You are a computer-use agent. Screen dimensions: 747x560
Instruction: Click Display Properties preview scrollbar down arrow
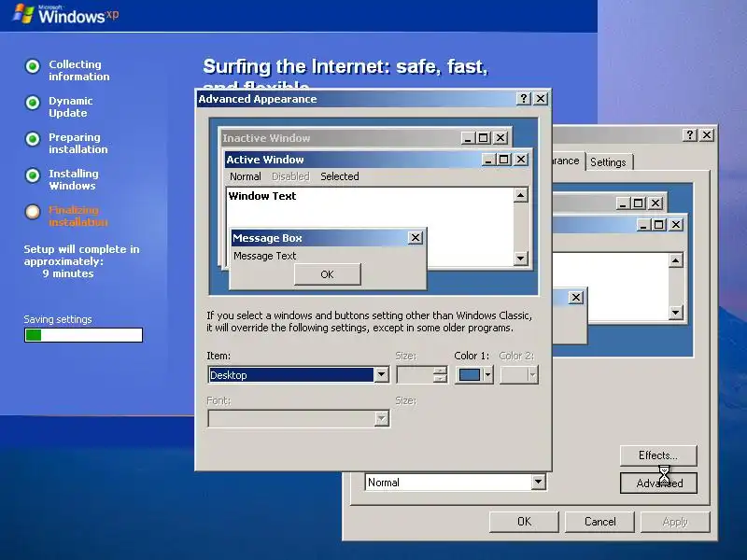675,313
